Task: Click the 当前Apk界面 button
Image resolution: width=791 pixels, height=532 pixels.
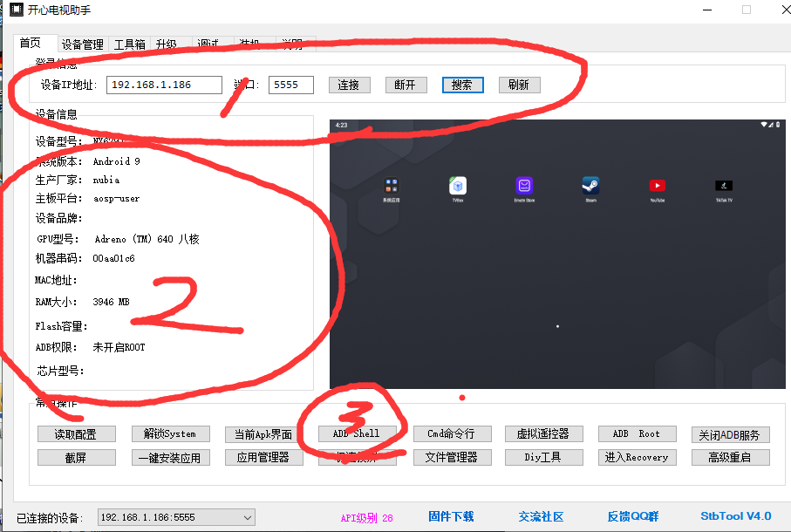Action: (x=264, y=434)
